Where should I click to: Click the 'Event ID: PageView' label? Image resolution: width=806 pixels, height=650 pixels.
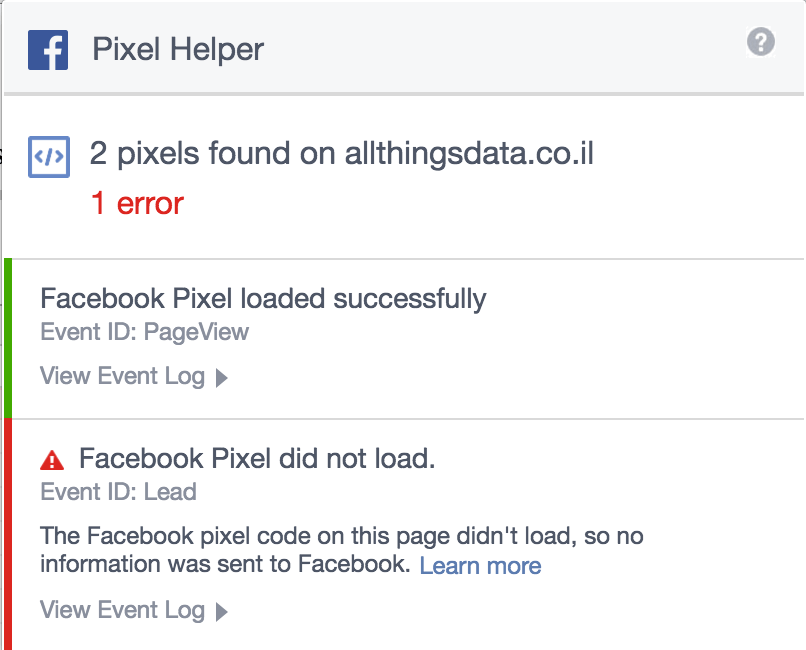coord(144,332)
